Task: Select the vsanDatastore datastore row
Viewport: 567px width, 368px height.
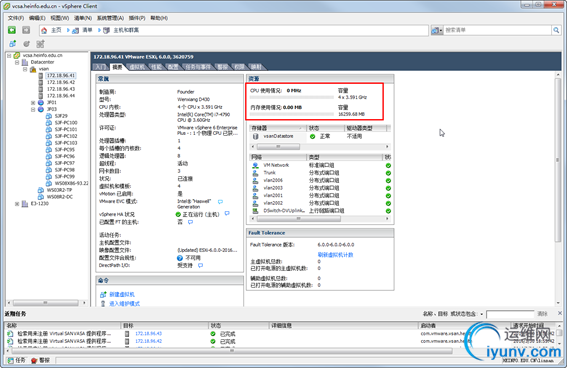Action: pyautogui.click(x=320, y=137)
